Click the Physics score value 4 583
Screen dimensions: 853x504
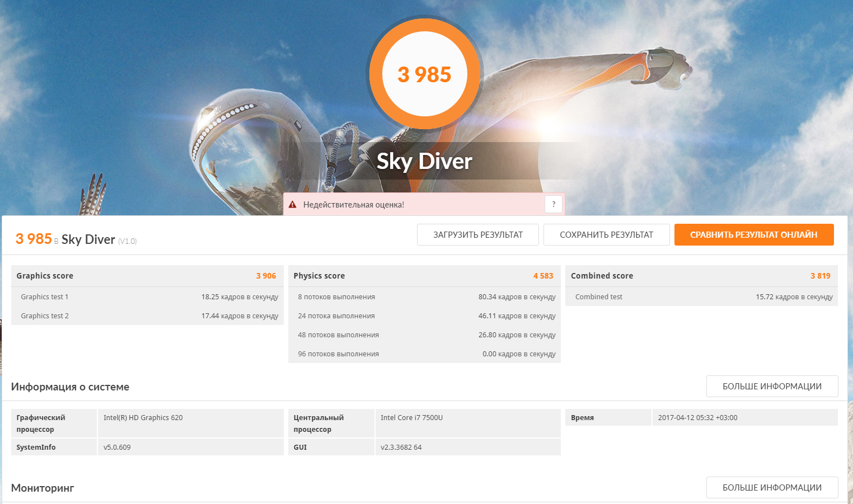pos(543,276)
